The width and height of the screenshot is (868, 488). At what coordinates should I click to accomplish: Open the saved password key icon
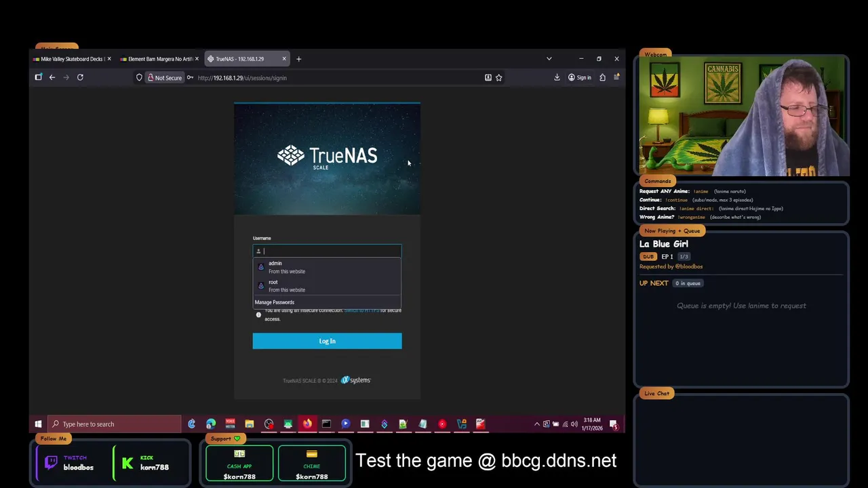coord(190,77)
